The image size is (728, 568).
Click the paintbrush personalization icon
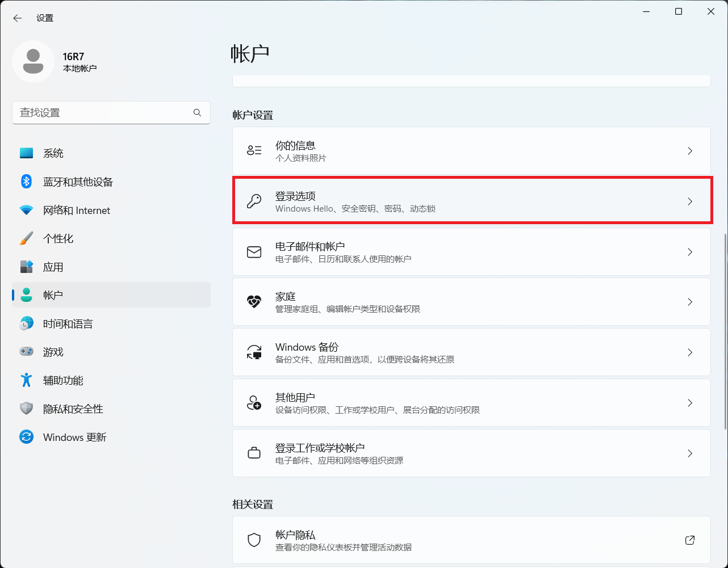tap(26, 238)
